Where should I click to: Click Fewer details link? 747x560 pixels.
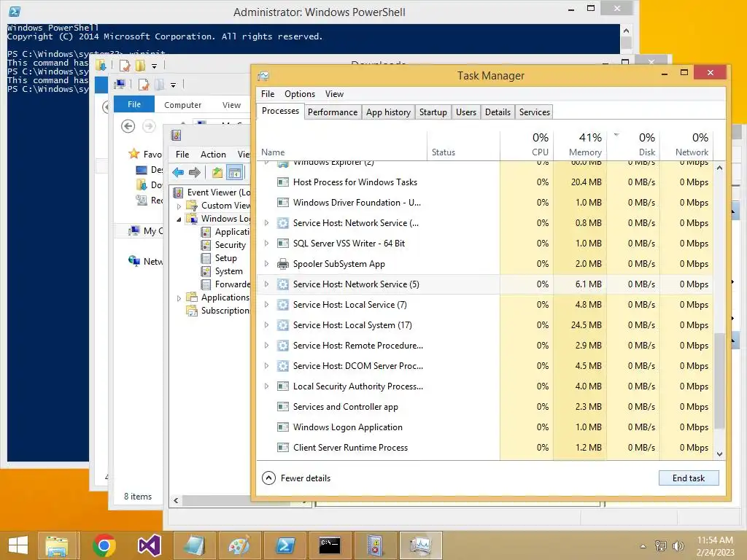(306, 478)
